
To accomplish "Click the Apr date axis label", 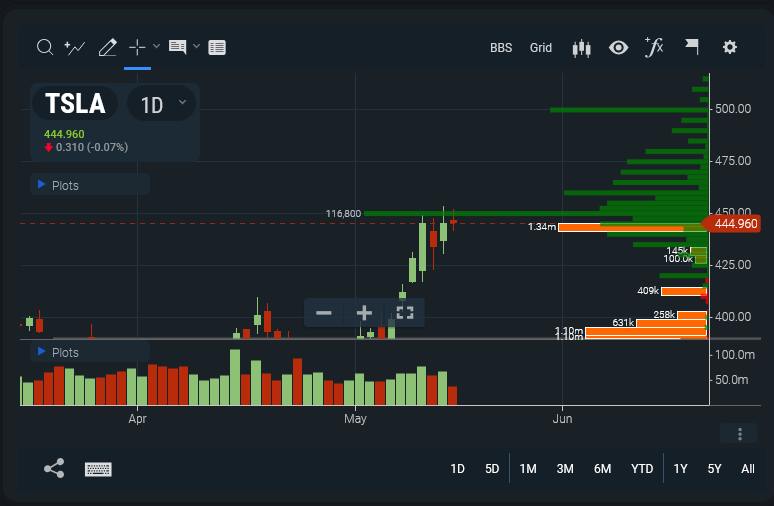I will click(137, 419).
